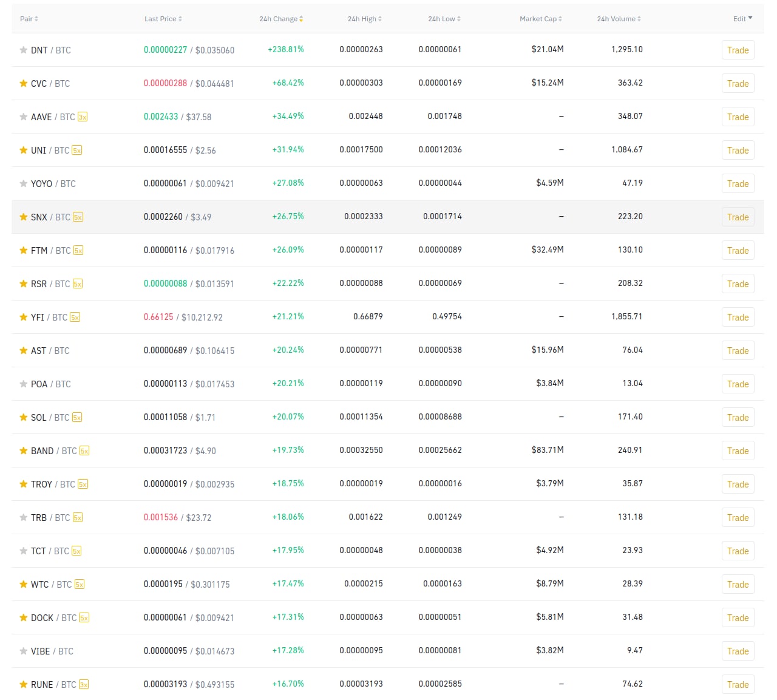Click the 5x margin badge on TRB / BTC

pos(78,517)
